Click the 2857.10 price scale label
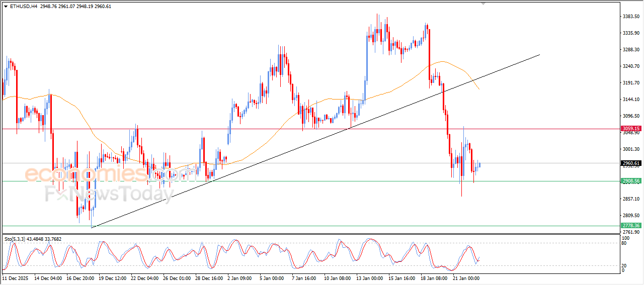 [630, 199]
